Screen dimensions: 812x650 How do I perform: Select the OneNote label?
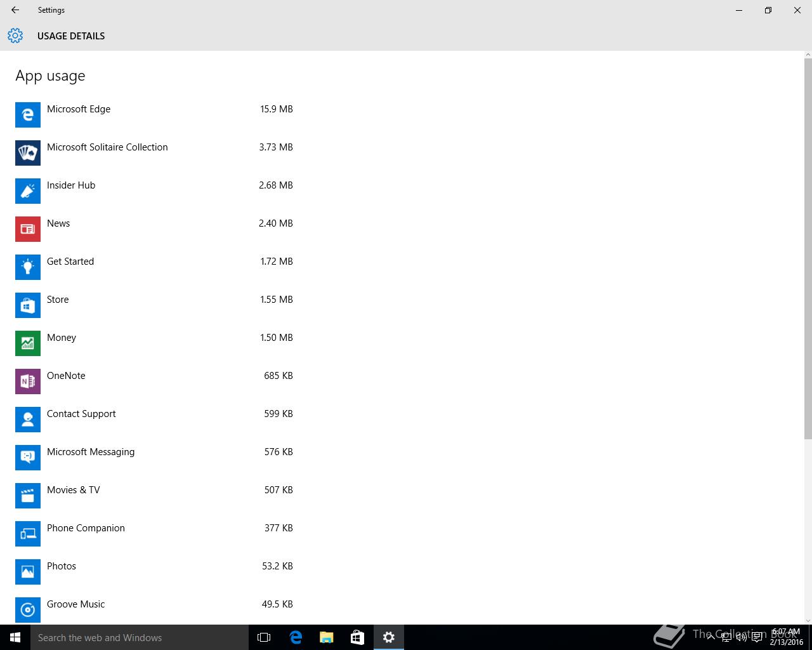tap(66, 376)
